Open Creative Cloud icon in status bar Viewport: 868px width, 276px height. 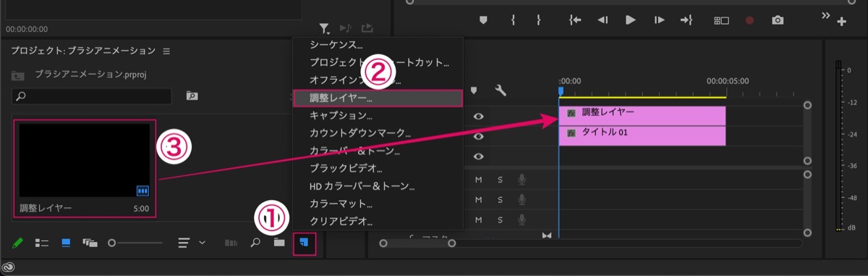pyautogui.click(x=9, y=267)
